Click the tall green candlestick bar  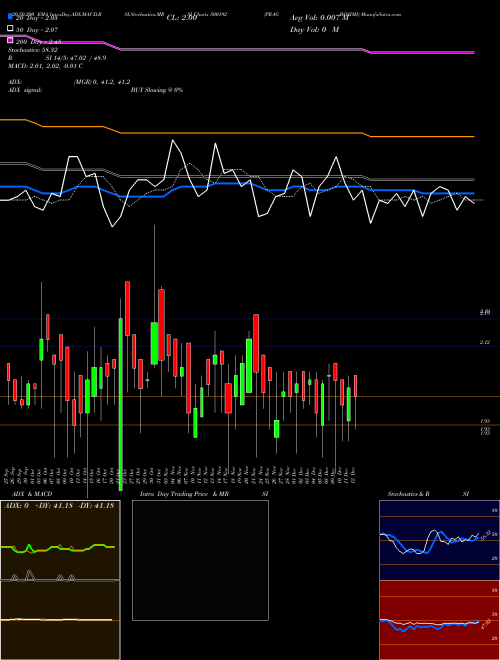click(121, 404)
